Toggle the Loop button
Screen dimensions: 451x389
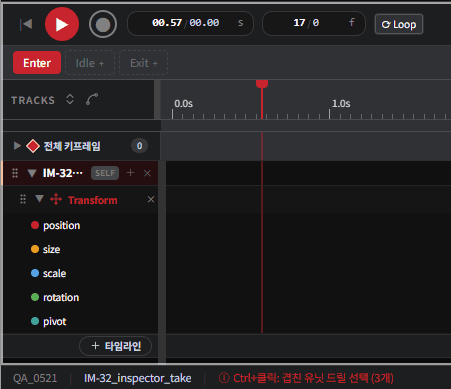[x=399, y=24]
